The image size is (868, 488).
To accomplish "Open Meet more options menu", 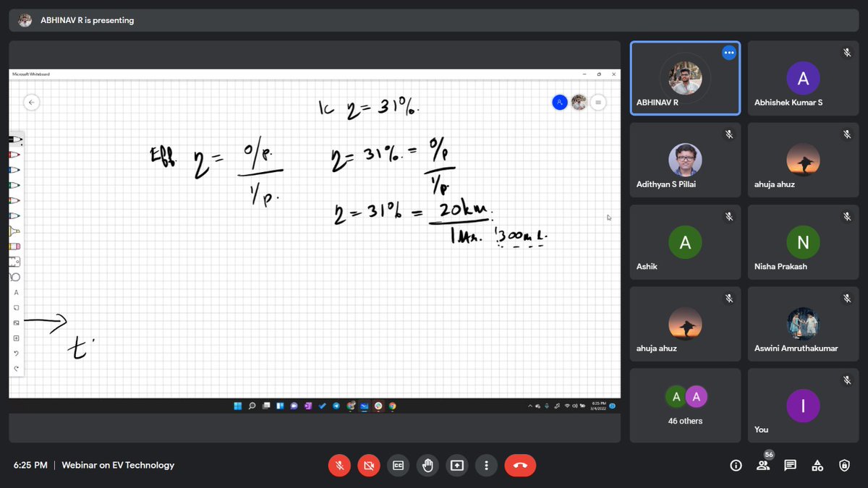I will (x=487, y=466).
